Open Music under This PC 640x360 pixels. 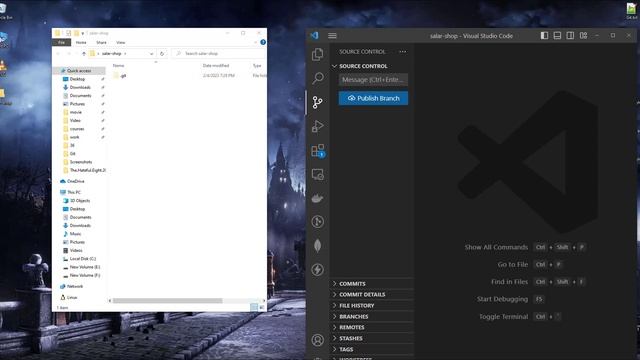(x=75, y=234)
